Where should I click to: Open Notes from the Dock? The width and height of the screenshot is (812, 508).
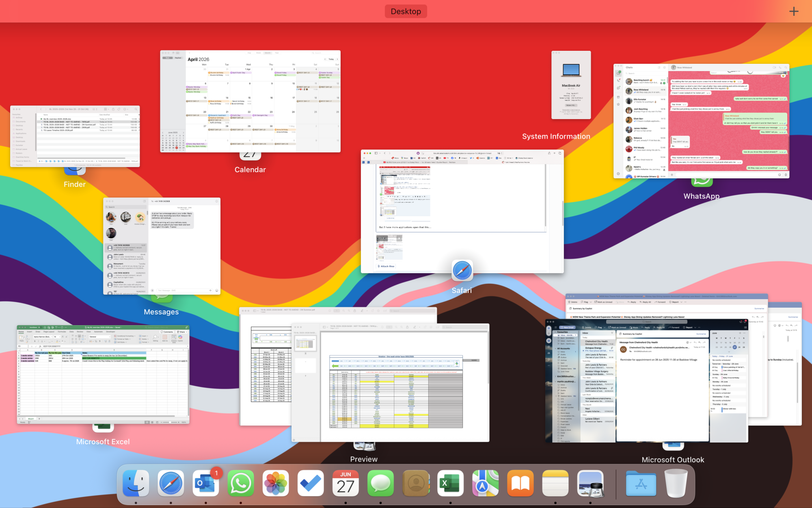point(555,484)
